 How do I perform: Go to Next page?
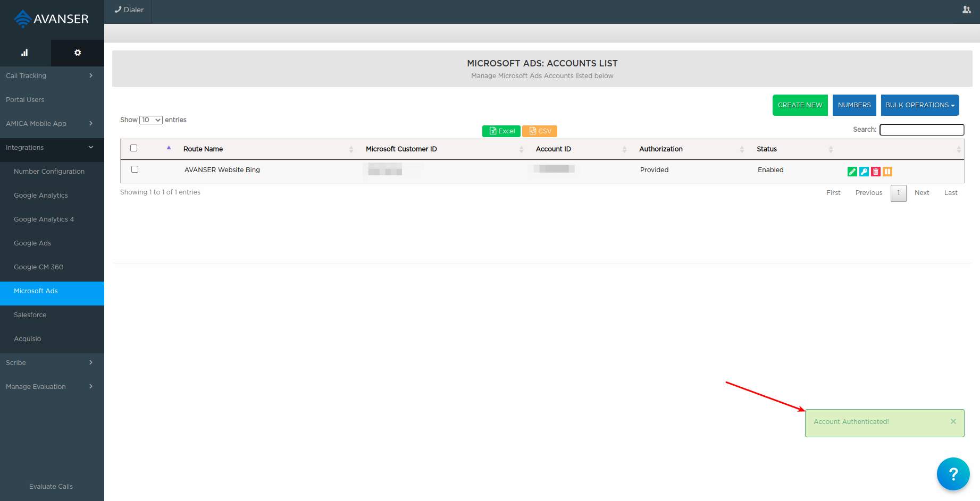(922, 193)
